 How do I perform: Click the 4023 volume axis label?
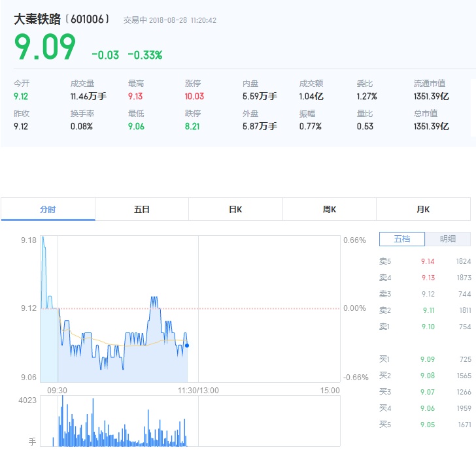click(x=27, y=400)
